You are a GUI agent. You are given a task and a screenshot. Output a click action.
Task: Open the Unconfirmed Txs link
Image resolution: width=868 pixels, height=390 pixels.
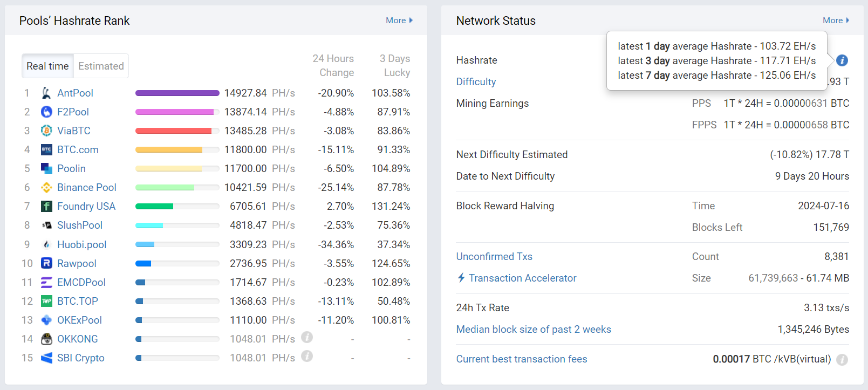point(494,256)
